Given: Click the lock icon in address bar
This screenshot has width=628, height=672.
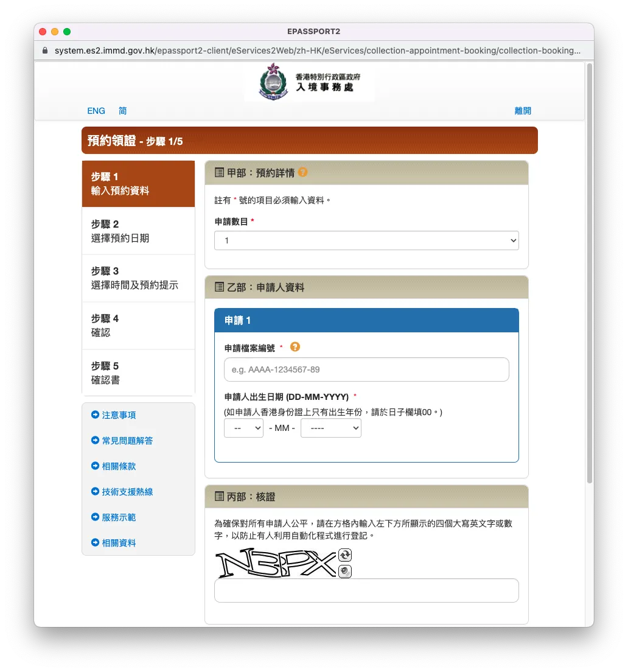Looking at the screenshot, I should 45,51.
